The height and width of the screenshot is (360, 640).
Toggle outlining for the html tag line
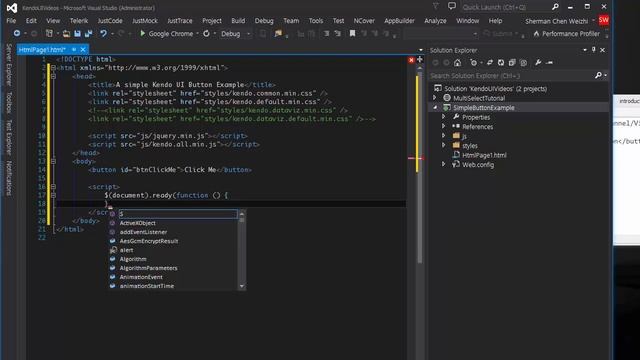53,68
